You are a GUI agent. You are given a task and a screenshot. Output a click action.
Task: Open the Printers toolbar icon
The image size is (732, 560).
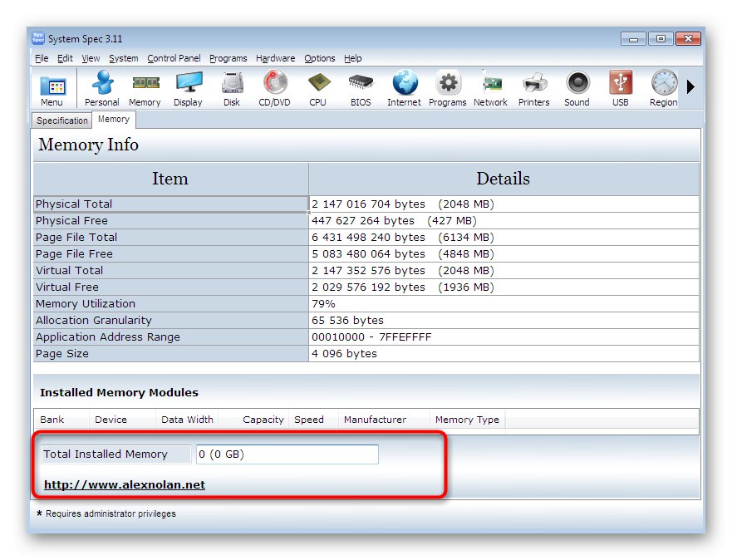[x=534, y=89]
